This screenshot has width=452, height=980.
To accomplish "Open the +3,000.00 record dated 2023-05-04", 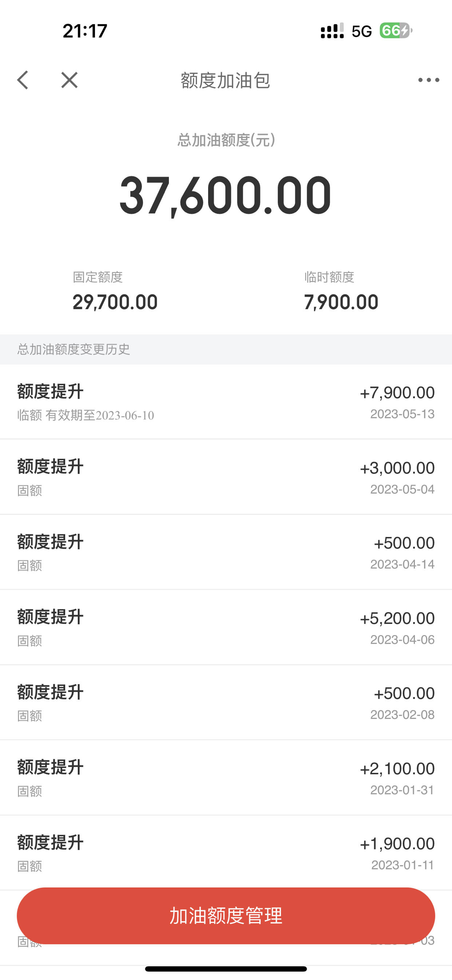I will [x=226, y=477].
